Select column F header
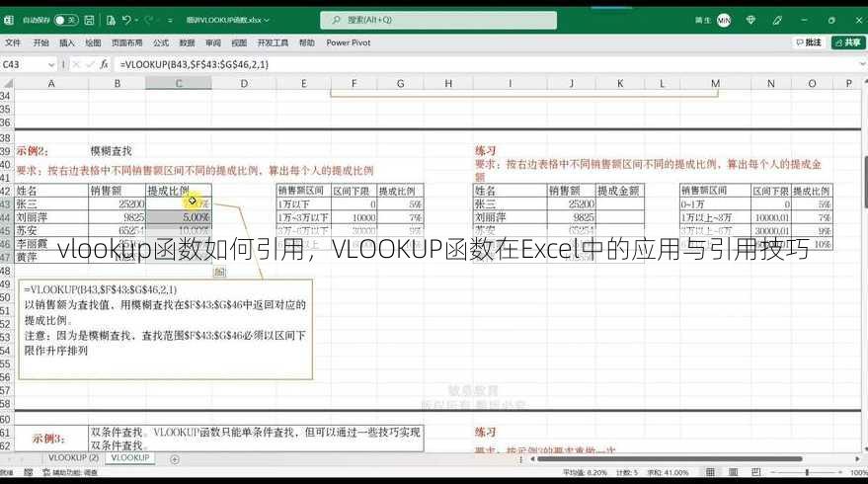This screenshot has width=868, height=484. pyautogui.click(x=354, y=84)
